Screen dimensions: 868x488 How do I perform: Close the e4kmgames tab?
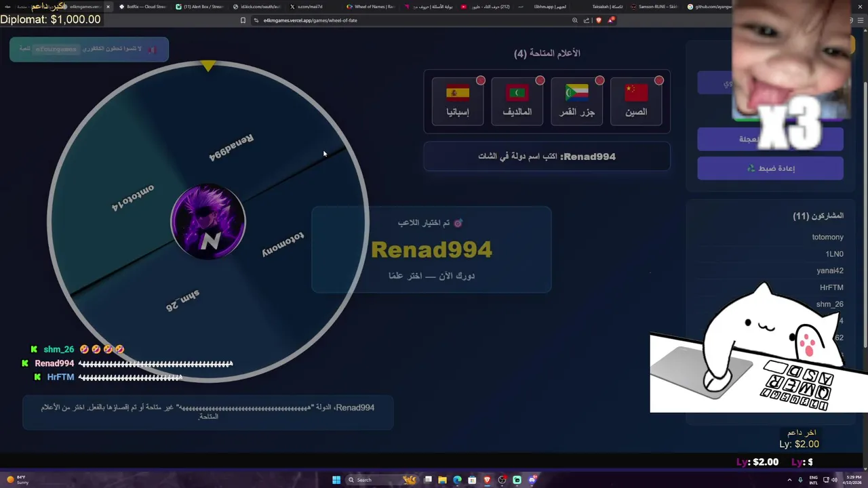pos(107,7)
